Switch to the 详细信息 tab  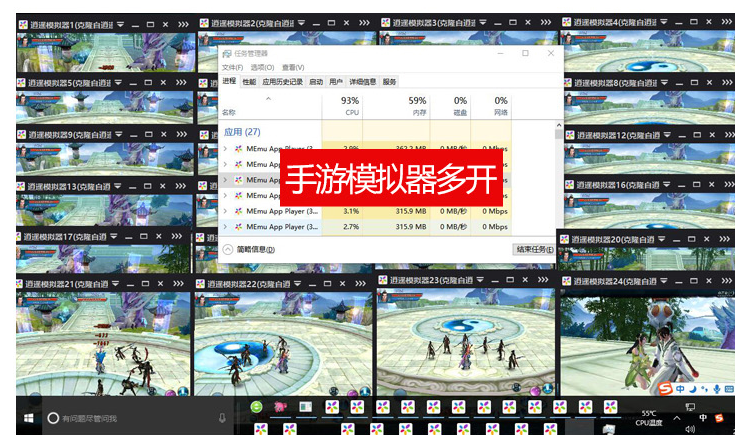[362, 82]
